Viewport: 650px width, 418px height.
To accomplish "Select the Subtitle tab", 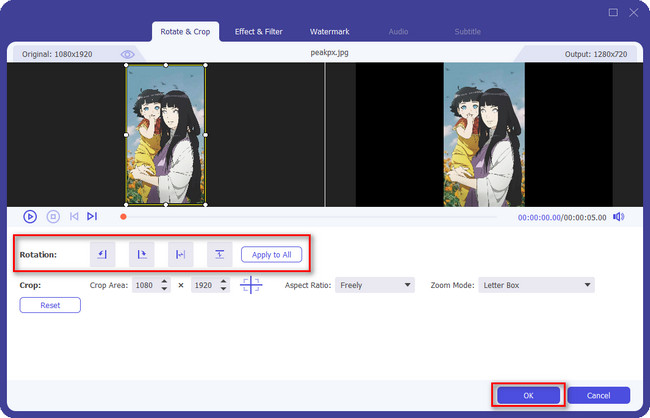I will 468,32.
